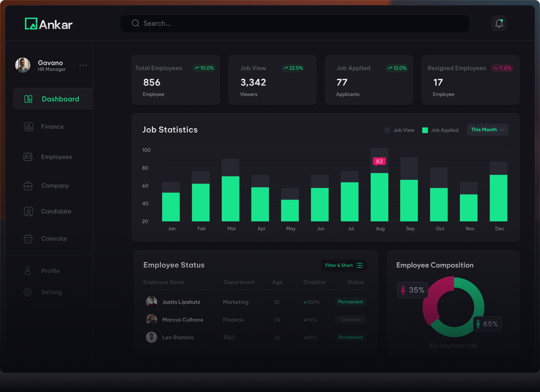The height and width of the screenshot is (392, 540).
Task: Click the Company briefcase icon
Action: tap(28, 186)
